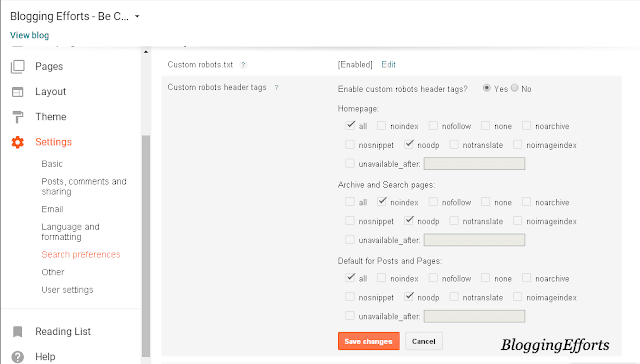The height and width of the screenshot is (364, 640).
Task: Click Posts and Pages unavailable_after field
Action: pyautogui.click(x=474, y=316)
